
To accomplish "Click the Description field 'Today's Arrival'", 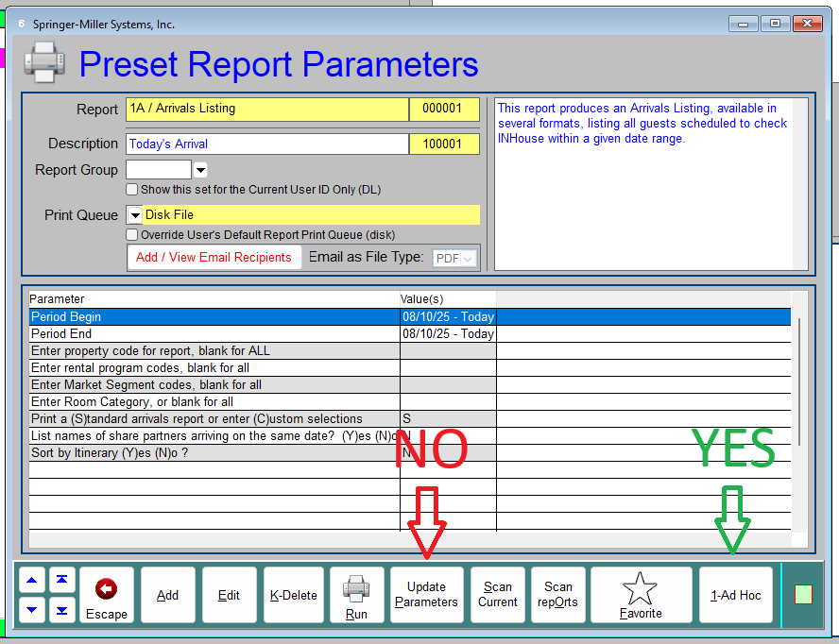I will click(x=266, y=144).
